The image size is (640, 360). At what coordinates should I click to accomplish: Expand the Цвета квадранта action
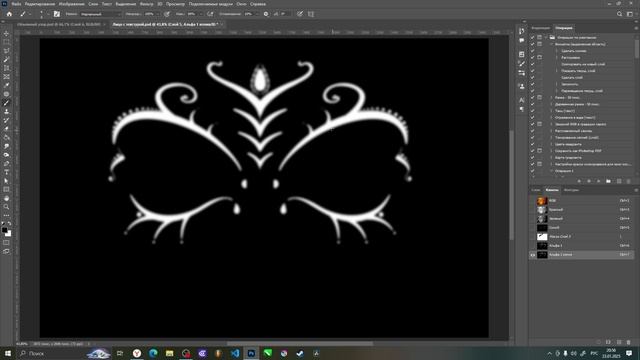(551, 144)
